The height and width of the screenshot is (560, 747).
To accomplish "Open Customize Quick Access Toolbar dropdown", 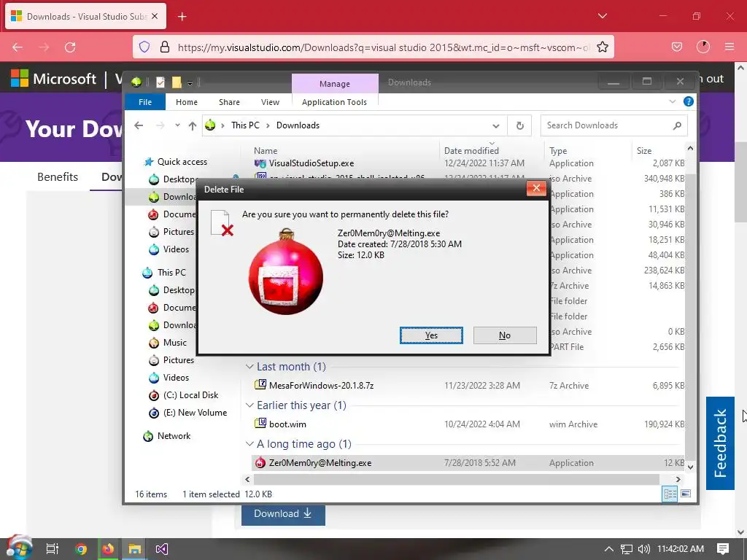I will pos(190,83).
